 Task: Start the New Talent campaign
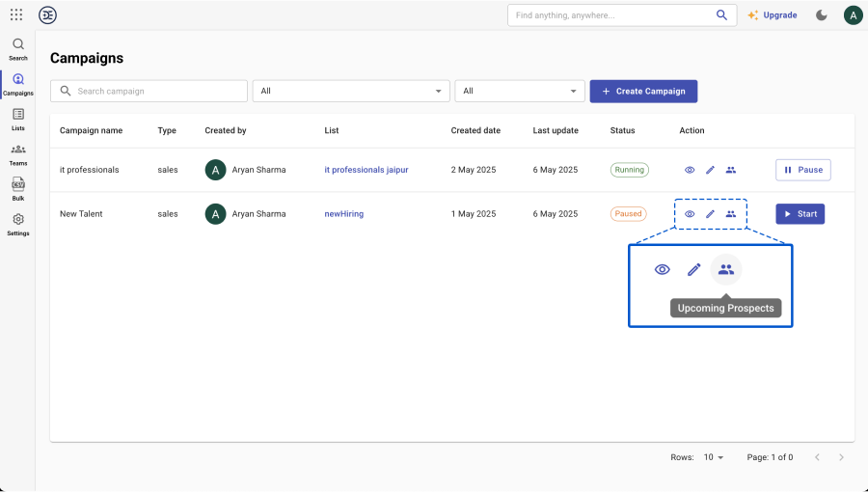click(x=800, y=213)
